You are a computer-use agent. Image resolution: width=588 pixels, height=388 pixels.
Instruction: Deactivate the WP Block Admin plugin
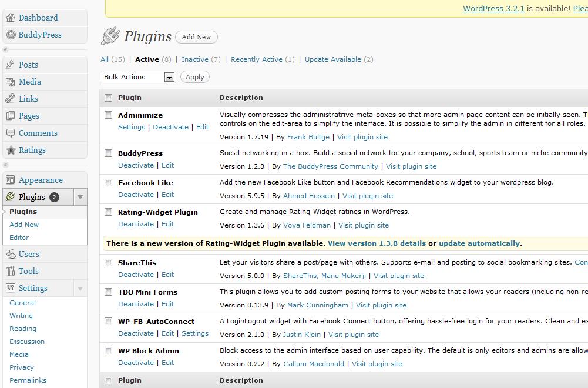point(136,363)
